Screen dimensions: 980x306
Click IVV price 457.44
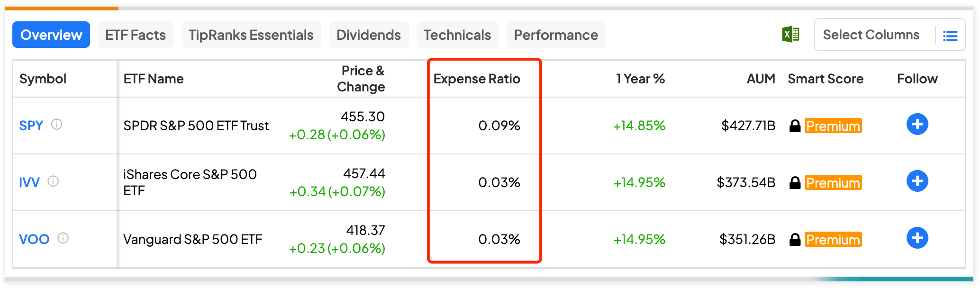point(364,173)
